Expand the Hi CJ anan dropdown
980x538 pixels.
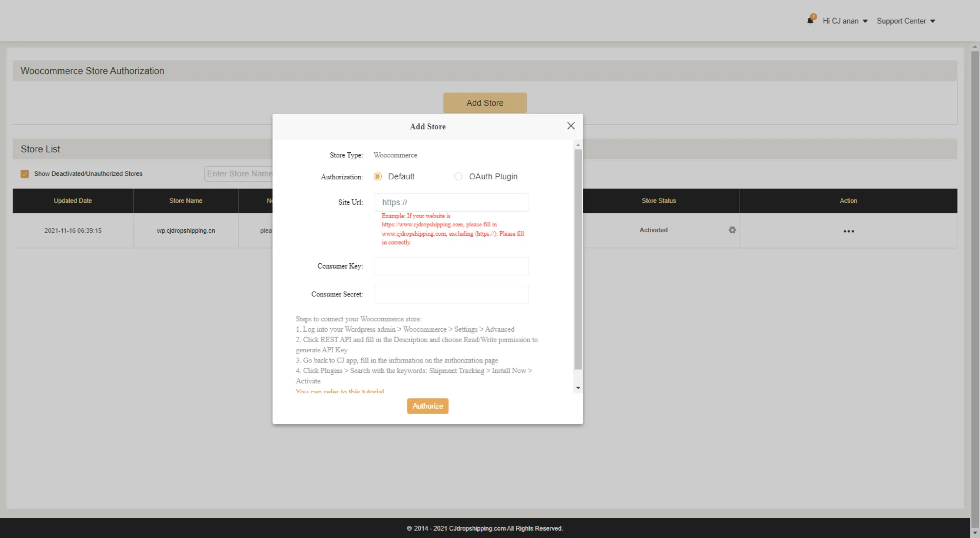point(845,21)
